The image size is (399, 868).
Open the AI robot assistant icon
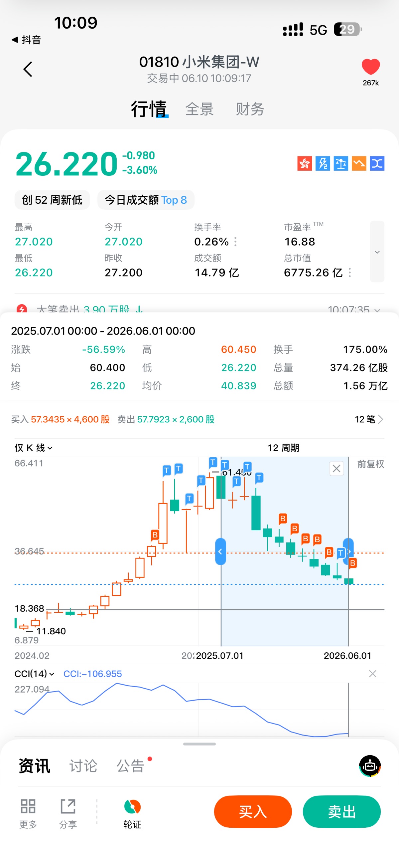(x=370, y=765)
